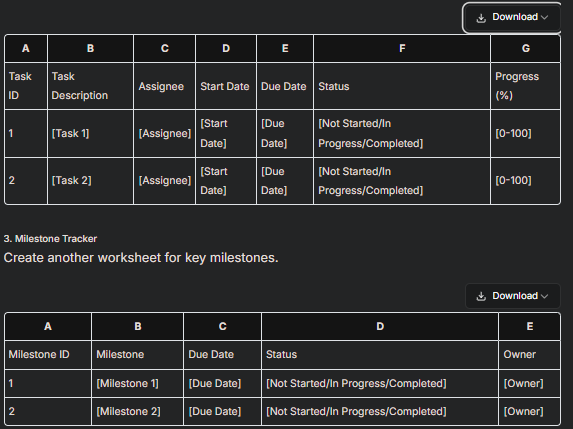Select the 'Assignee' header cell in the task table
The height and width of the screenshot is (429, 573).
click(x=164, y=86)
